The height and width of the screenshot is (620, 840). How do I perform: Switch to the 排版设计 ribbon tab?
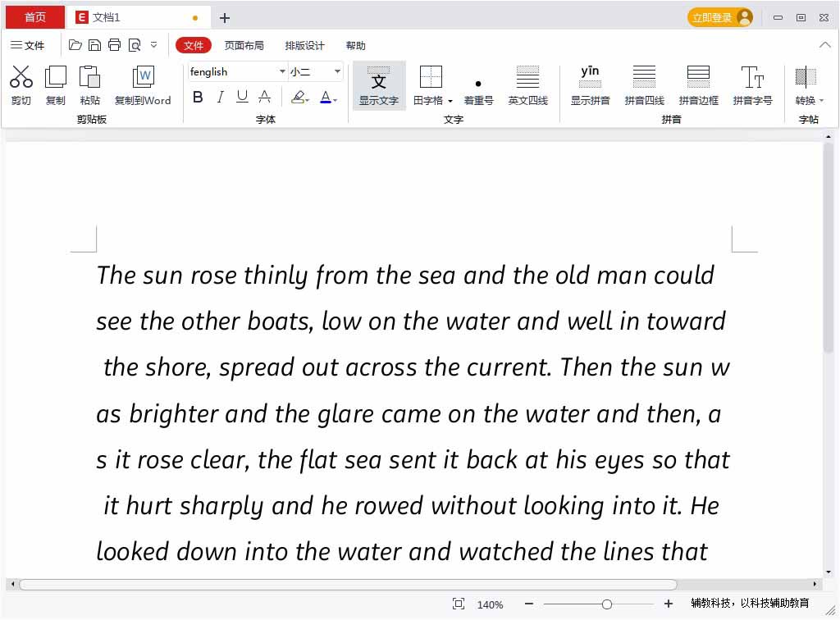[x=304, y=45]
